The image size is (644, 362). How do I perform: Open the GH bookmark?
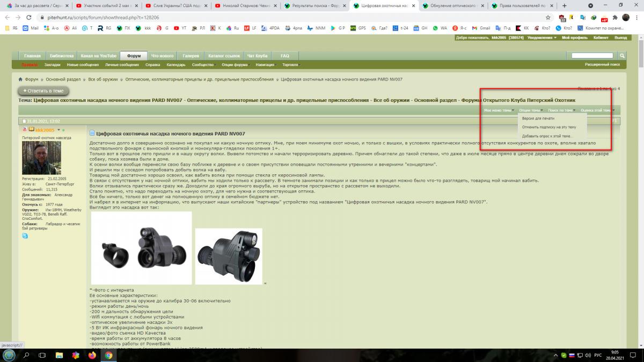[420, 28]
